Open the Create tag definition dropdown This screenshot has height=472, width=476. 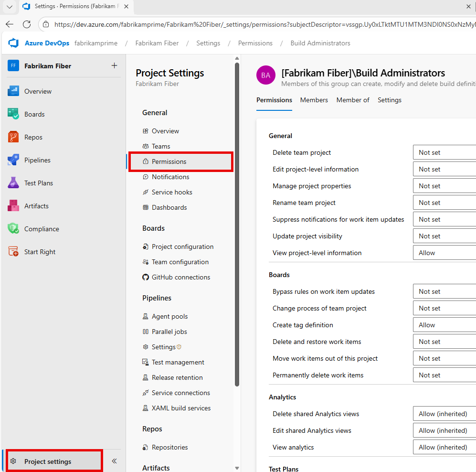point(444,324)
